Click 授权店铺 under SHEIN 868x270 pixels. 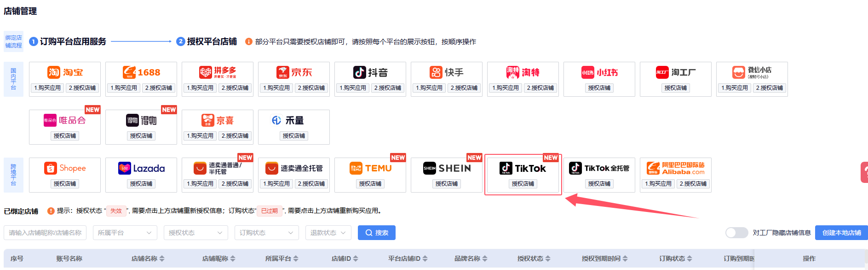click(x=447, y=184)
